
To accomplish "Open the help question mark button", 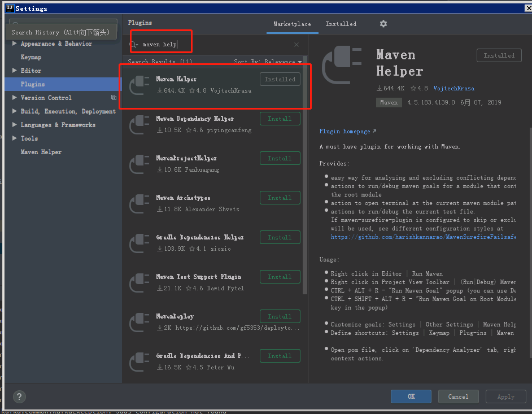I will pyautogui.click(x=19, y=396).
